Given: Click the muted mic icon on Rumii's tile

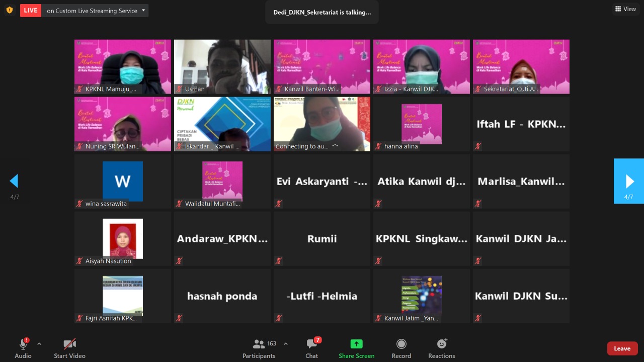Looking at the screenshot, I should 278,261.
